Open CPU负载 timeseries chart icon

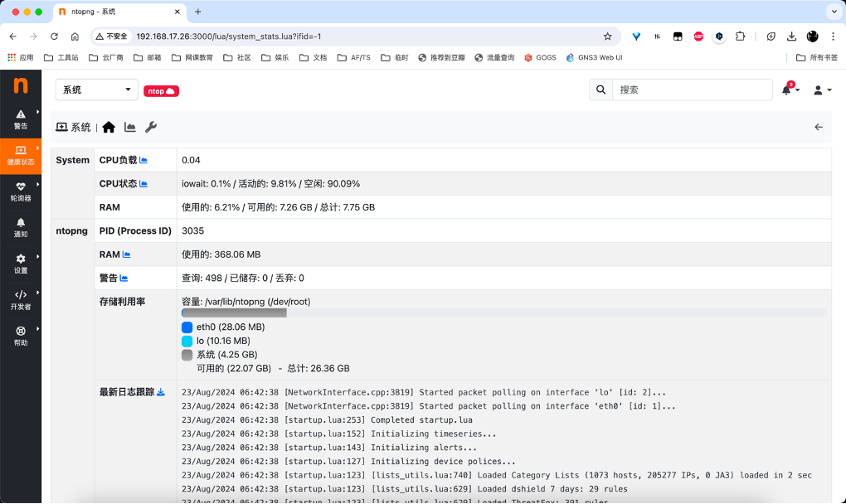point(143,160)
